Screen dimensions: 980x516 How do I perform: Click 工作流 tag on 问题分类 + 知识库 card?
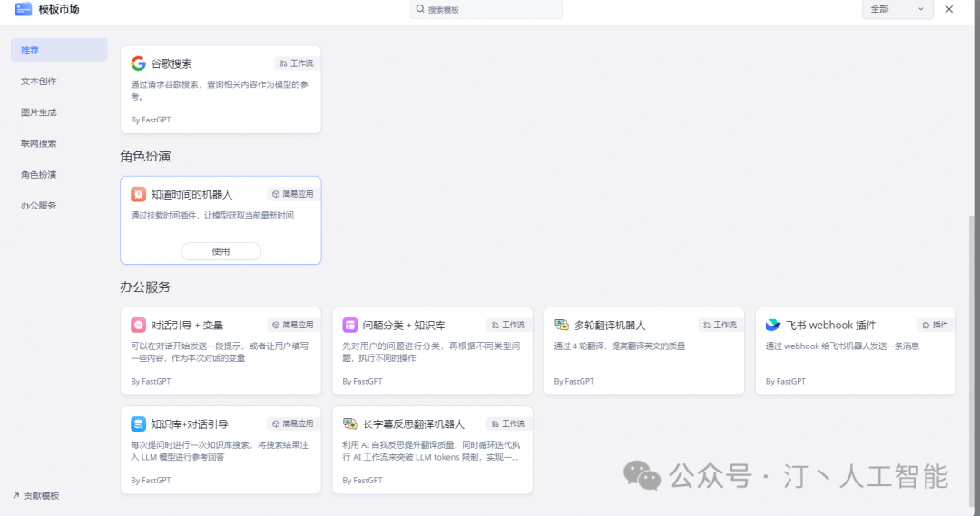click(x=507, y=325)
